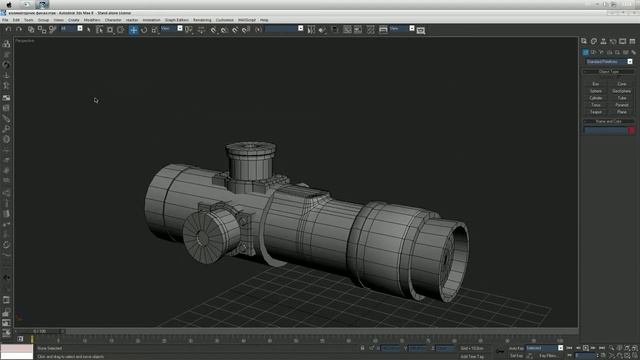The image size is (640, 360).
Task: Select the Shapes category icon
Action: [593, 52]
